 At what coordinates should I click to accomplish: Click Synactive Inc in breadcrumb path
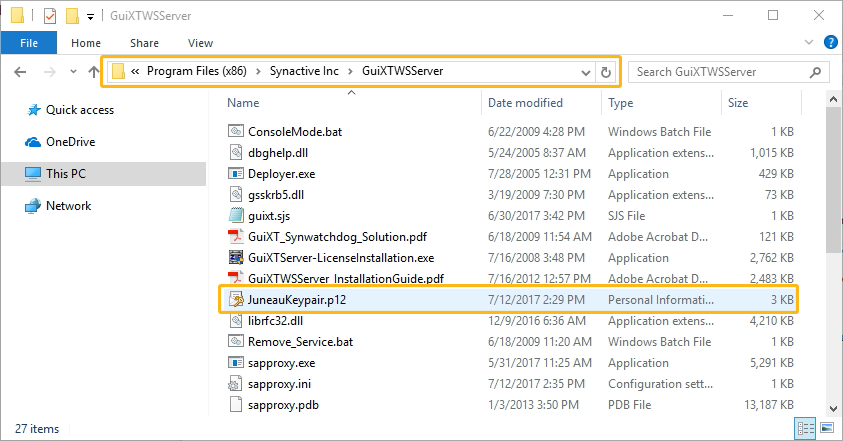[x=304, y=71]
